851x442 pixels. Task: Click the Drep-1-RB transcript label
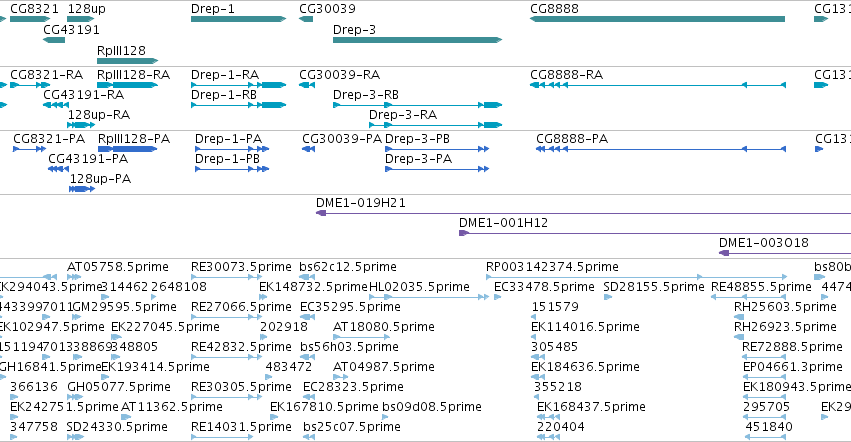click(224, 94)
